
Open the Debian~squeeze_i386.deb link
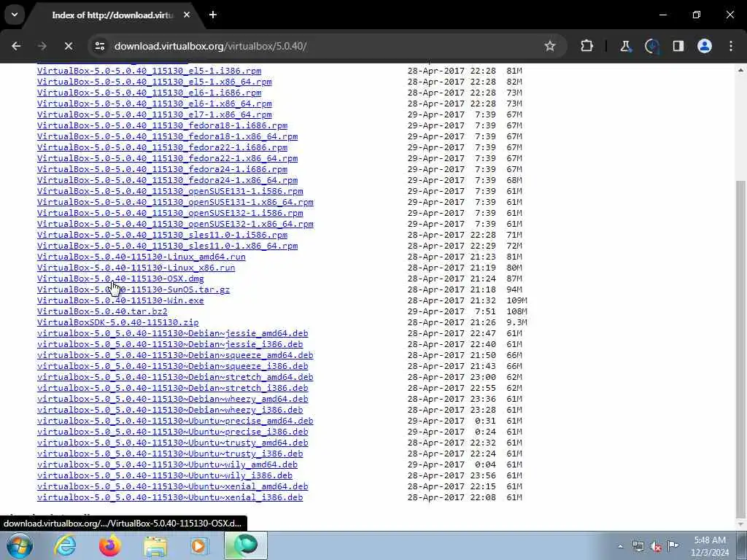[x=172, y=366]
